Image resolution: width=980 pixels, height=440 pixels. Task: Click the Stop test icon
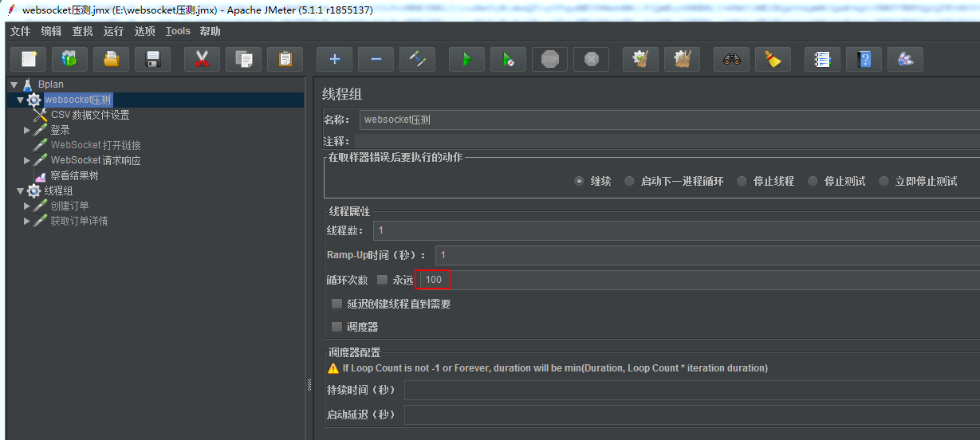(549, 59)
